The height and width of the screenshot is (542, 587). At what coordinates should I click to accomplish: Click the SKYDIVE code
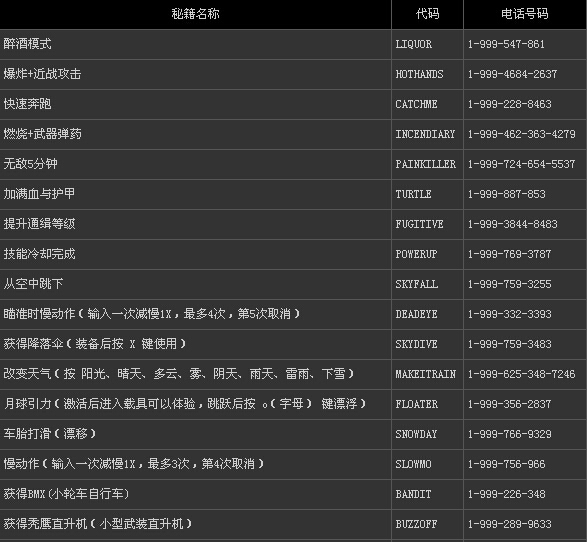coord(416,344)
